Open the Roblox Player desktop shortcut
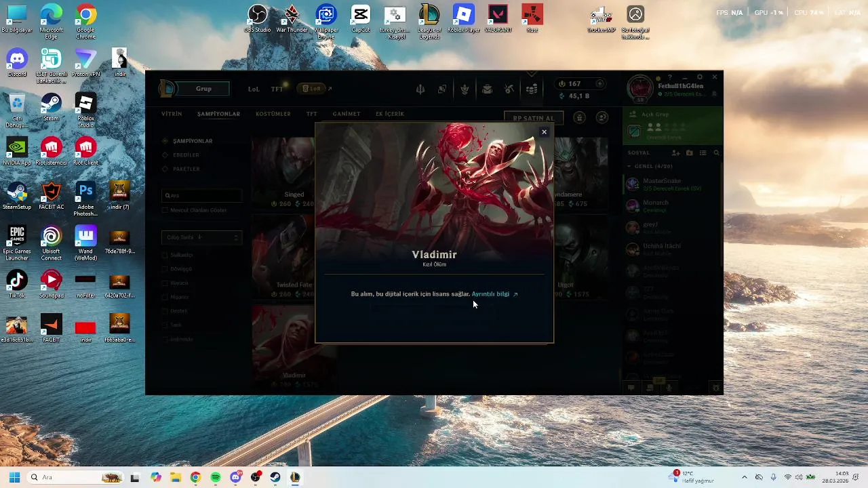The image size is (868, 488). click(x=463, y=18)
